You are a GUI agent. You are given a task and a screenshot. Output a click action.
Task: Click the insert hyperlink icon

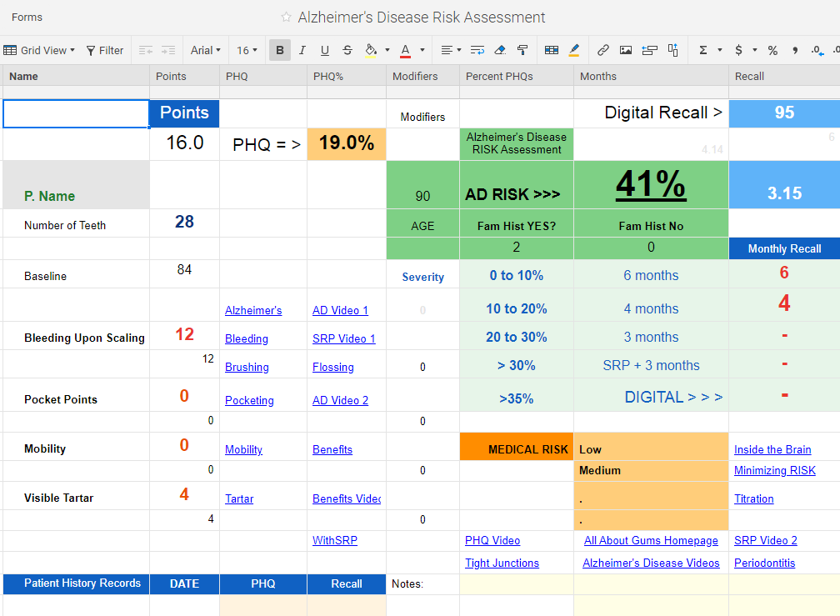(x=603, y=50)
